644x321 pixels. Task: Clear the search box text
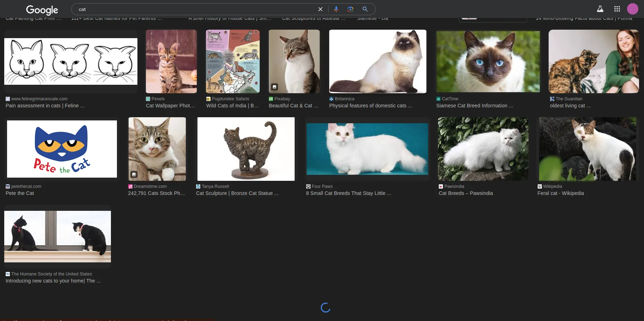(320, 9)
